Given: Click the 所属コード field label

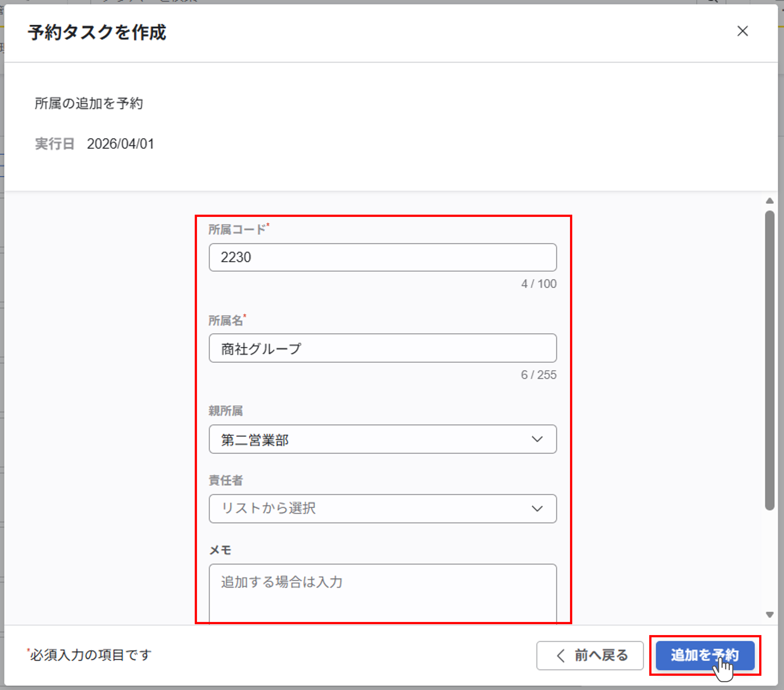Looking at the screenshot, I should pos(237,230).
